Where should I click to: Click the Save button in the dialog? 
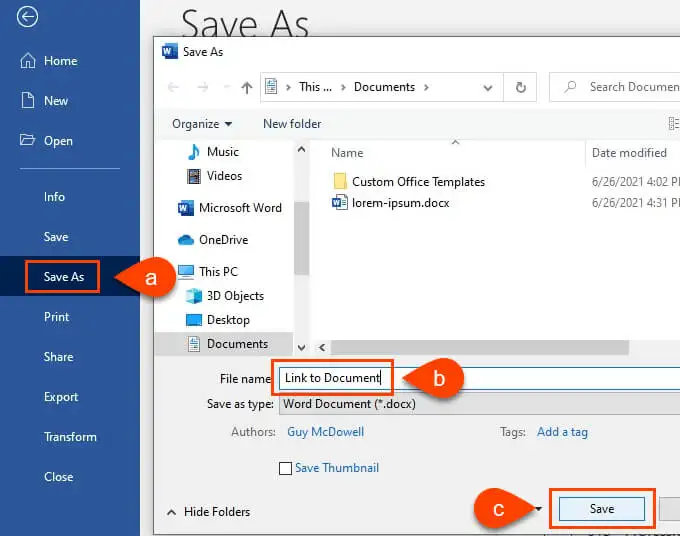click(602, 509)
